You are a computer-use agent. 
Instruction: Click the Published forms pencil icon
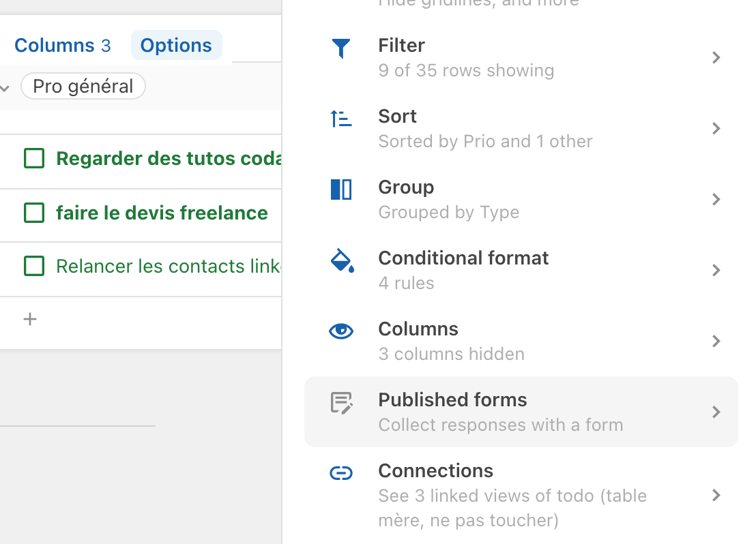tap(341, 403)
